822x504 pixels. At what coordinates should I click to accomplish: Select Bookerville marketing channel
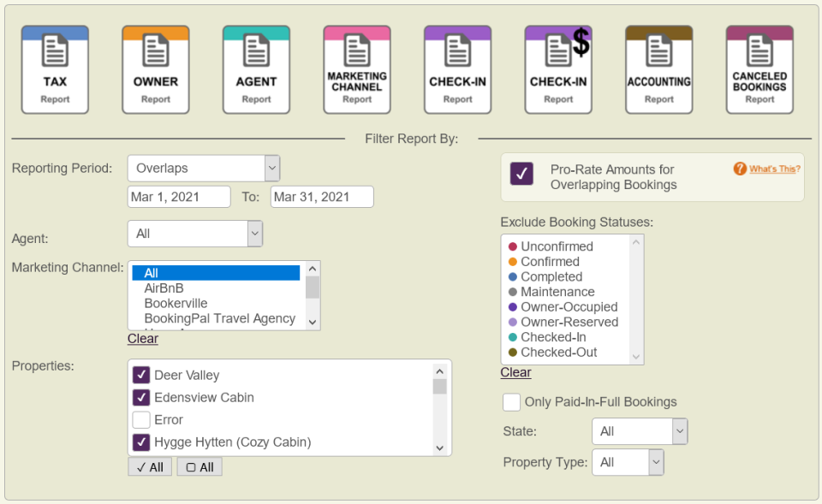[216, 304]
